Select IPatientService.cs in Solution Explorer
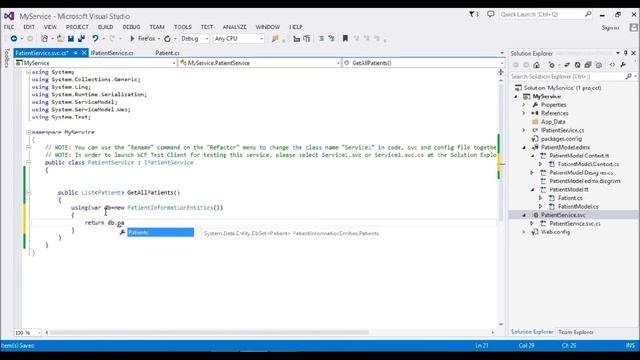 click(562, 130)
